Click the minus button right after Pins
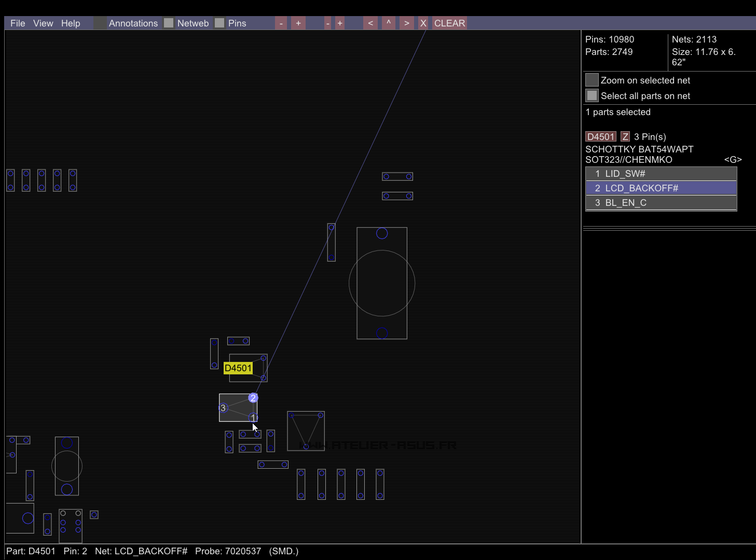 pos(281,23)
